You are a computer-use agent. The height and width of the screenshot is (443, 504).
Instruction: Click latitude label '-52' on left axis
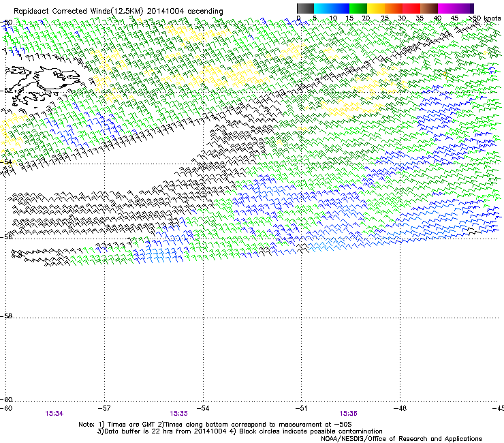6,91
